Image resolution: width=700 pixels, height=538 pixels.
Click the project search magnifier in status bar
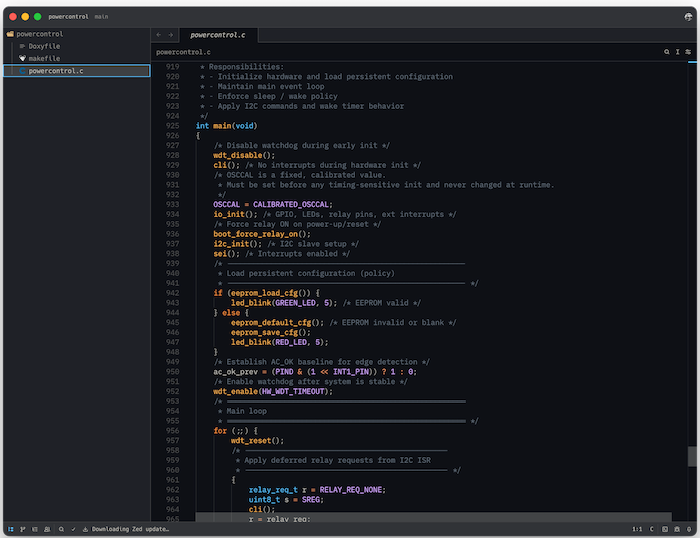[61, 528]
